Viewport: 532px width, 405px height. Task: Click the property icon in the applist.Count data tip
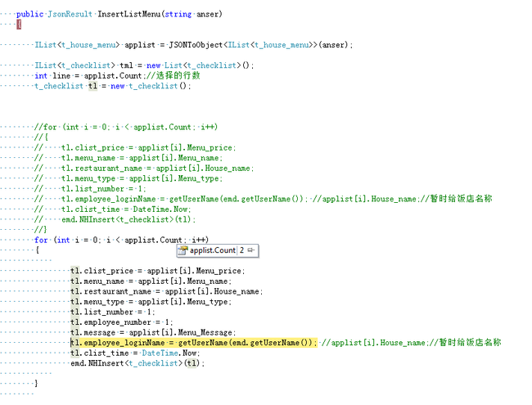click(x=183, y=250)
